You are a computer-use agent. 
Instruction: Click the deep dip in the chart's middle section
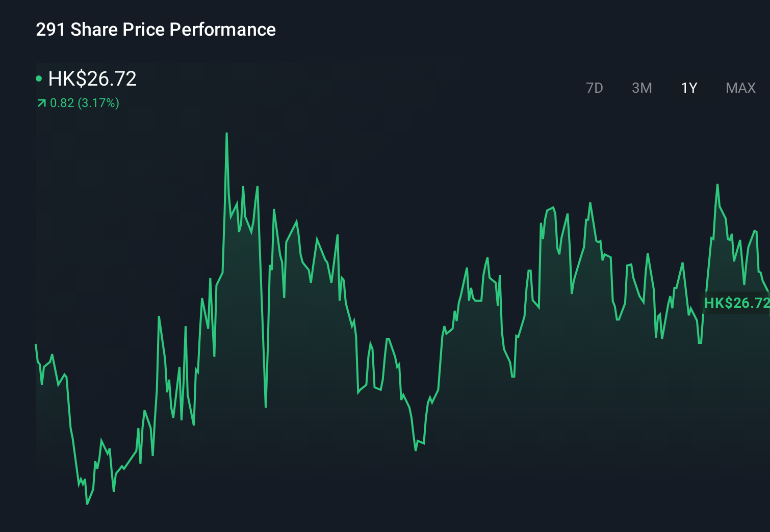click(x=416, y=450)
